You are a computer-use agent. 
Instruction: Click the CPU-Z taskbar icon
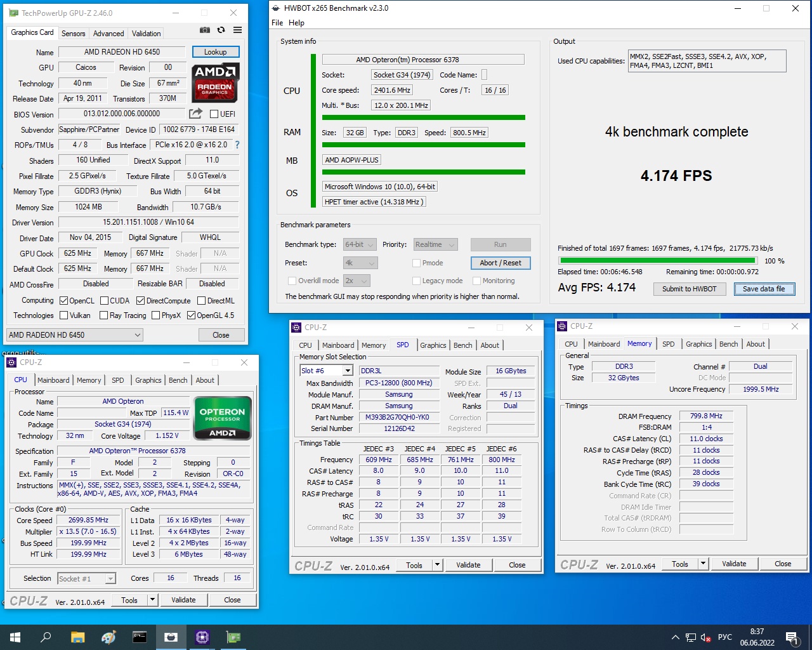[x=202, y=637]
